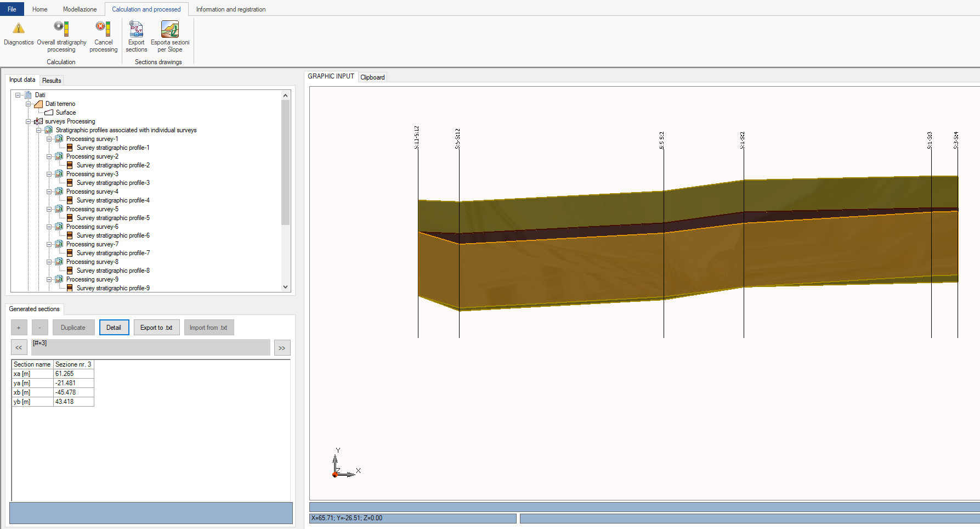The image size is (980, 529).
Task: Collapse Processing survey-1 node
Action: coord(49,139)
